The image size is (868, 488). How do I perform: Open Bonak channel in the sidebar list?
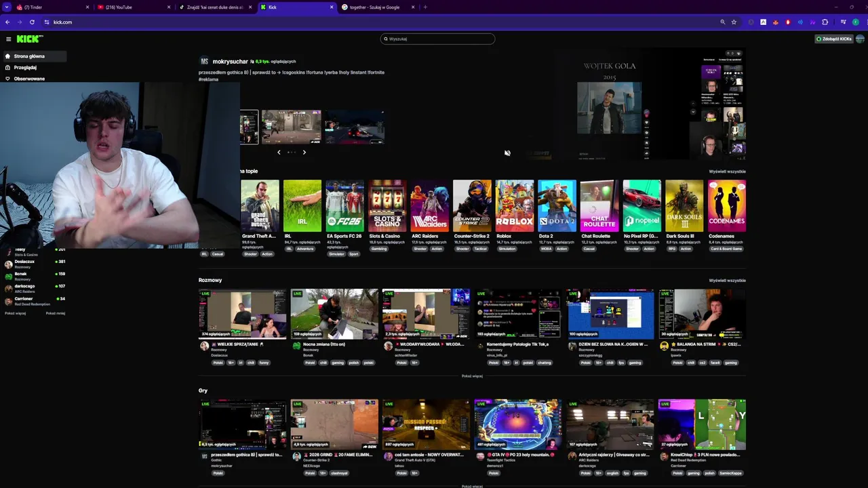point(34,276)
